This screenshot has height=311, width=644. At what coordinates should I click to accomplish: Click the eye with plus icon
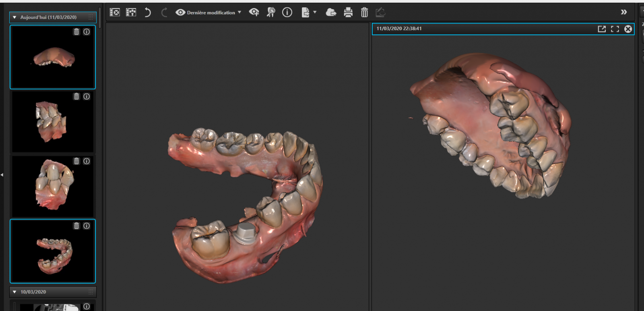pyautogui.click(x=254, y=12)
